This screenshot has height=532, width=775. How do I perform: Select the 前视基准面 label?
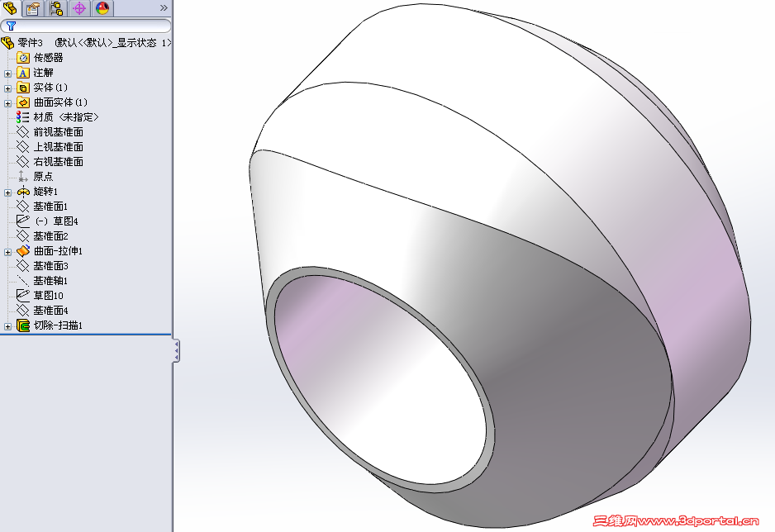(x=59, y=132)
